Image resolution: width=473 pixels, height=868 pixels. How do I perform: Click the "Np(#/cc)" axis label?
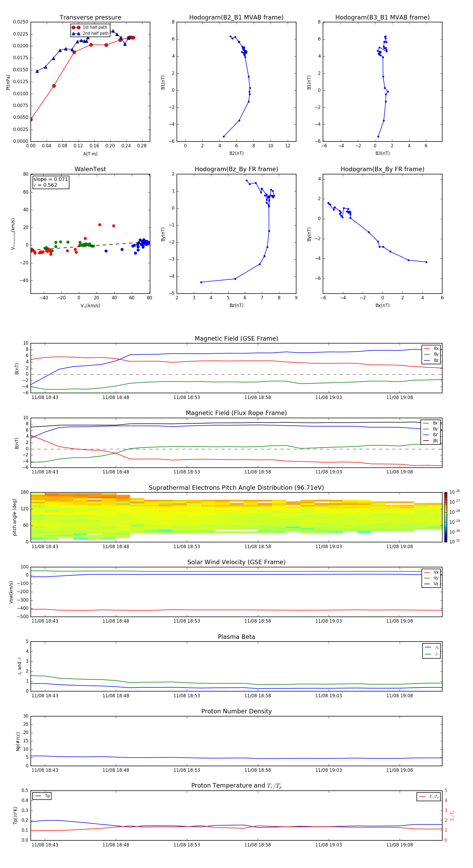[18, 741]
